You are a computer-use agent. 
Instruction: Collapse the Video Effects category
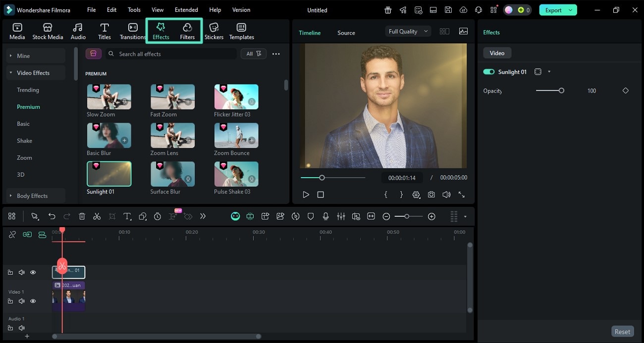pyautogui.click(x=11, y=73)
